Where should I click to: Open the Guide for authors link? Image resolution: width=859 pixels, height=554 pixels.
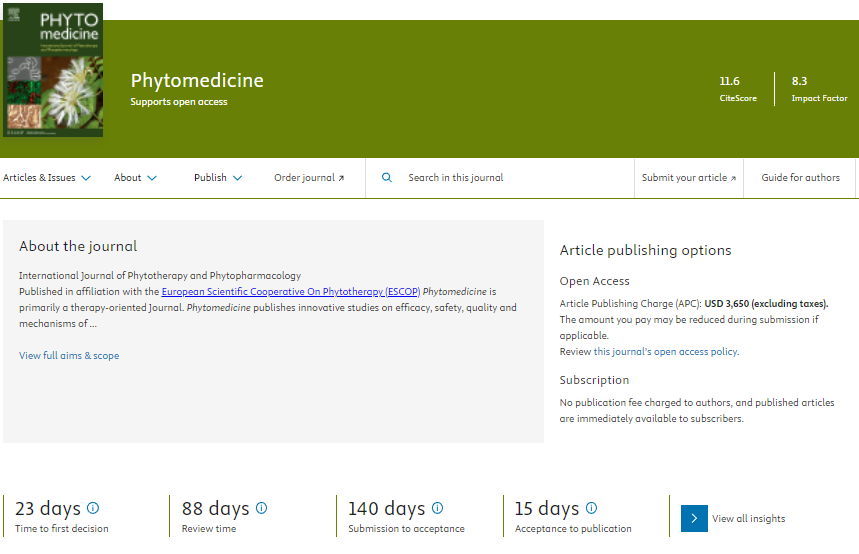pyautogui.click(x=800, y=178)
